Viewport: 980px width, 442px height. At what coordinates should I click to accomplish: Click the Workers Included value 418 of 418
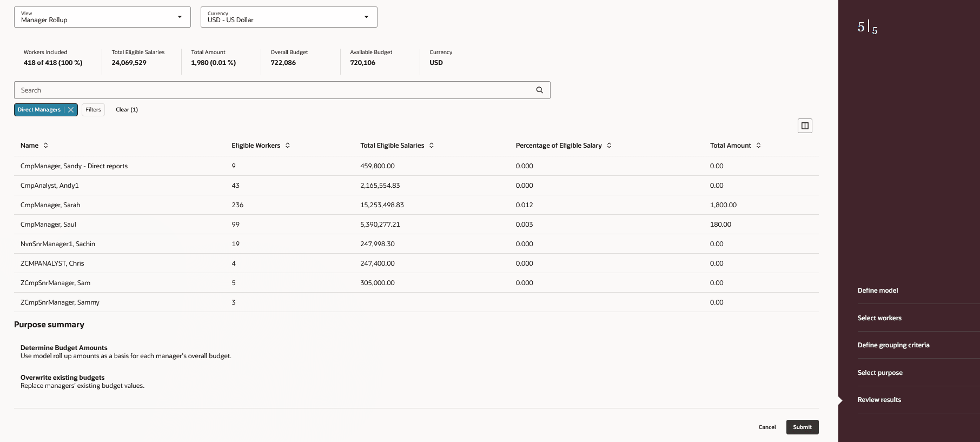(x=53, y=63)
